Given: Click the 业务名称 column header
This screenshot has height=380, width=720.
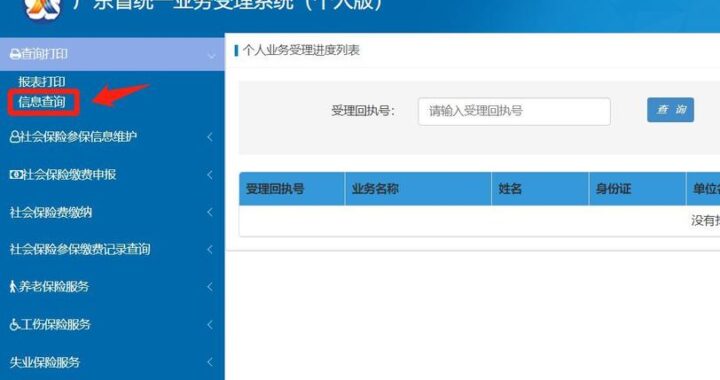Looking at the screenshot, I should click(x=418, y=189).
